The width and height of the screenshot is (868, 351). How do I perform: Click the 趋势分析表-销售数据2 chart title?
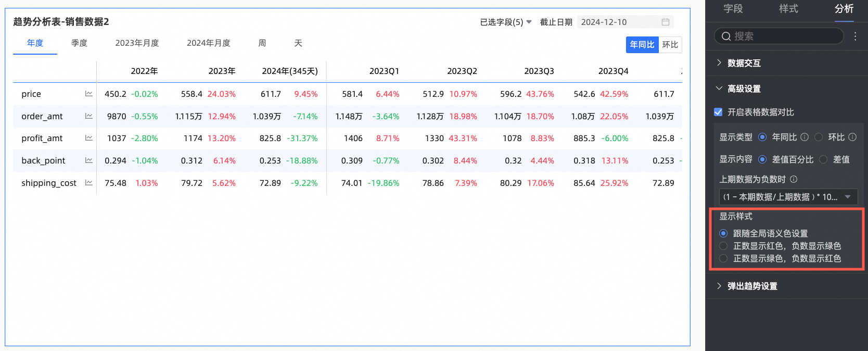point(61,22)
